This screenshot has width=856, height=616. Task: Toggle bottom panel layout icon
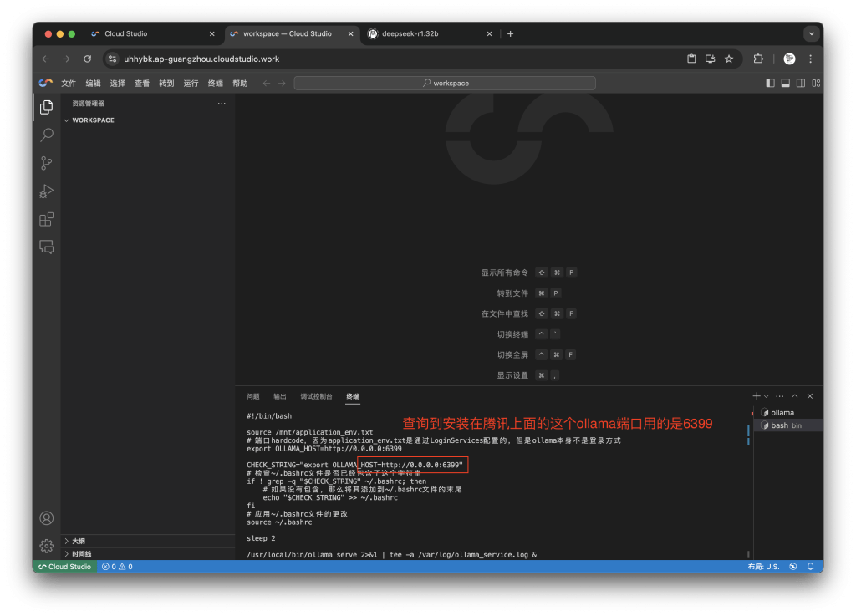point(786,83)
